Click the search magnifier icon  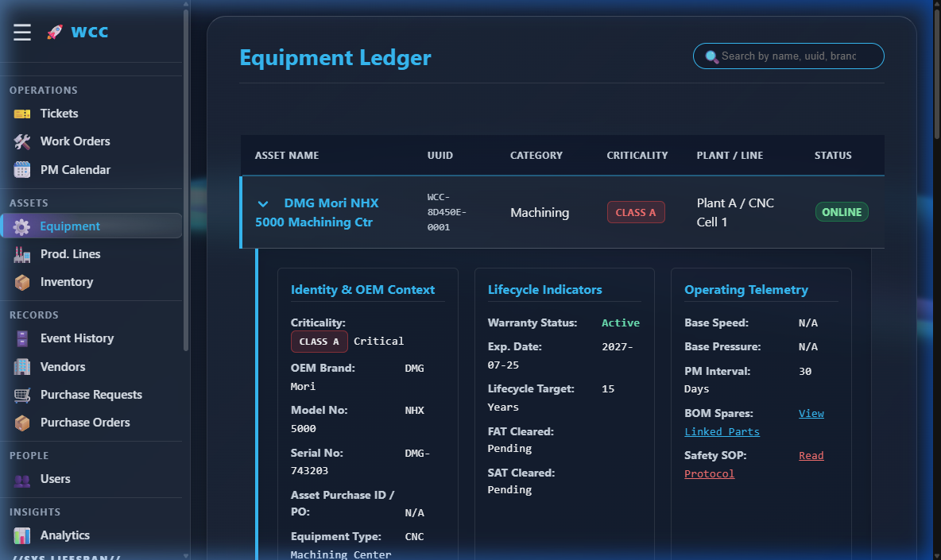pos(711,56)
